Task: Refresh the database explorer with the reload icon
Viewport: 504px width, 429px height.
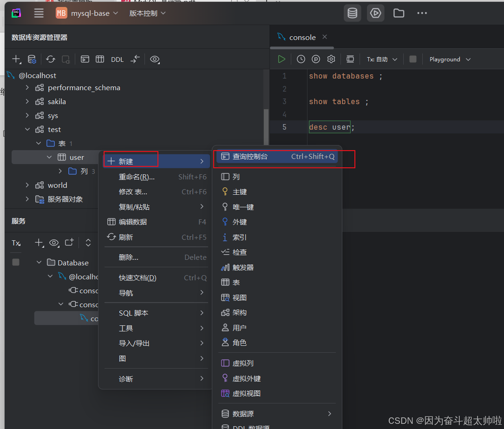Action: tap(51, 59)
